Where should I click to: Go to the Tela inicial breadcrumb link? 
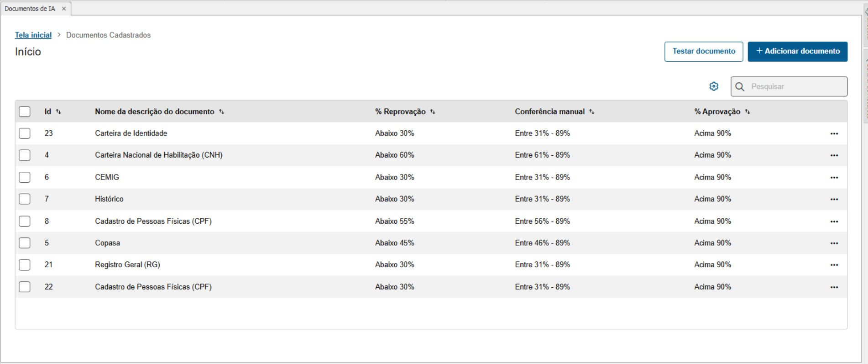[33, 35]
